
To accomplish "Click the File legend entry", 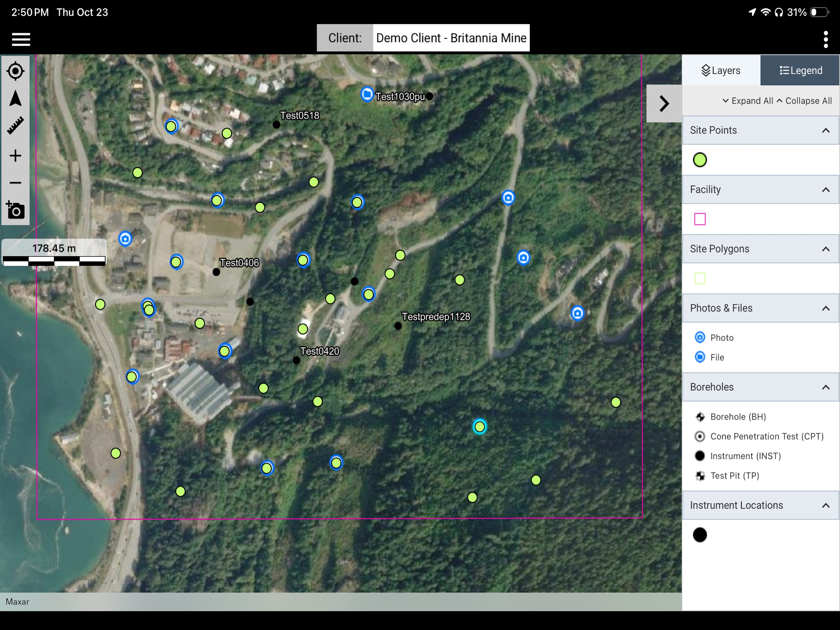I will click(709, 357).
